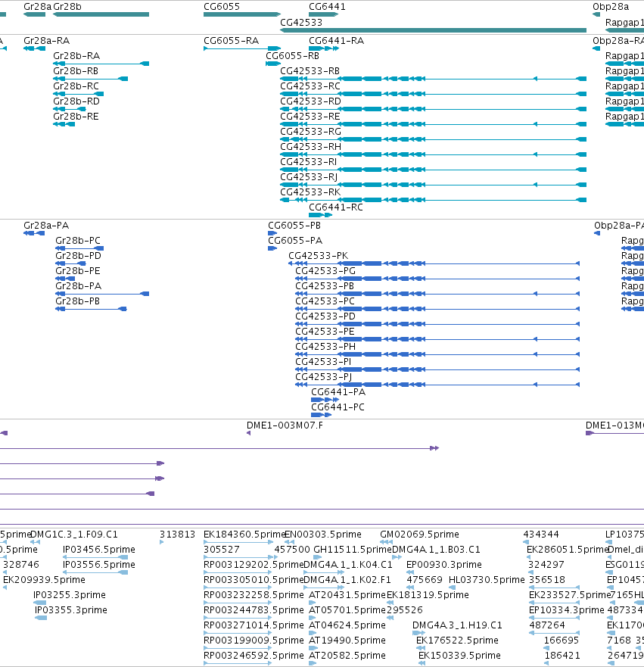Select the Gr28b-RD transcript
The height and width of the screenshot is (667, 644).
(76, 101)
